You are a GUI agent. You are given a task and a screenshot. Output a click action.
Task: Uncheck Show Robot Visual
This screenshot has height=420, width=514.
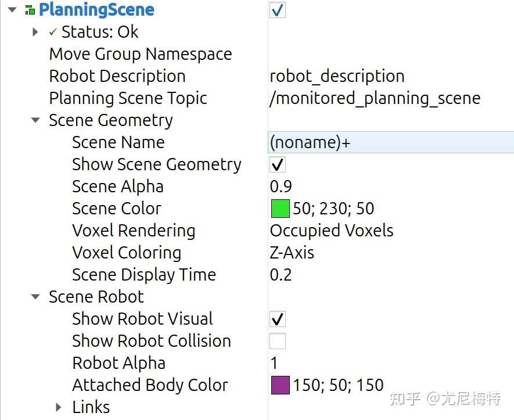pos(277,319)
